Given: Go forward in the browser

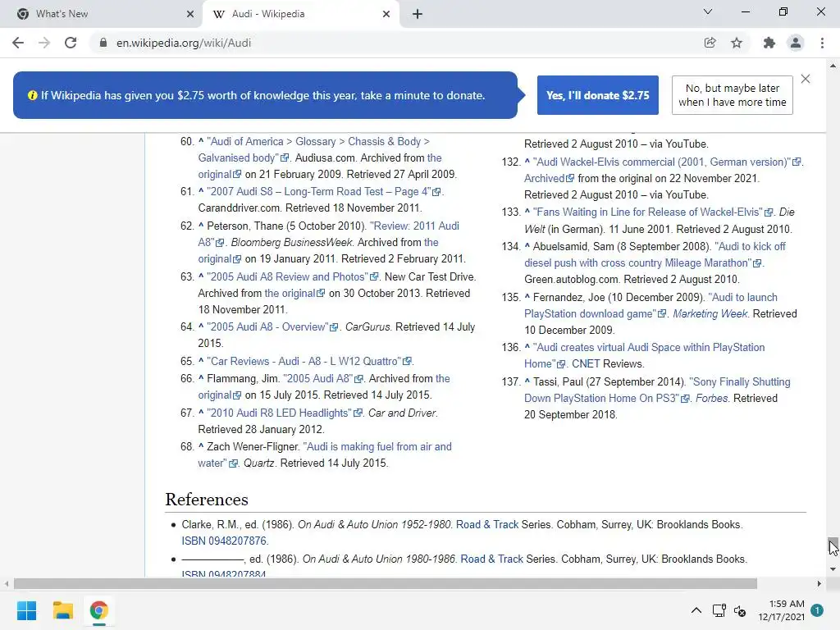Looking at the screenshot, I should [x=44, y=43].
